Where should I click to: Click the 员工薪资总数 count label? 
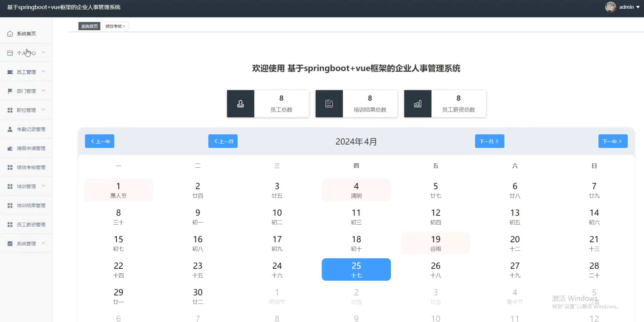pos(459,110)
